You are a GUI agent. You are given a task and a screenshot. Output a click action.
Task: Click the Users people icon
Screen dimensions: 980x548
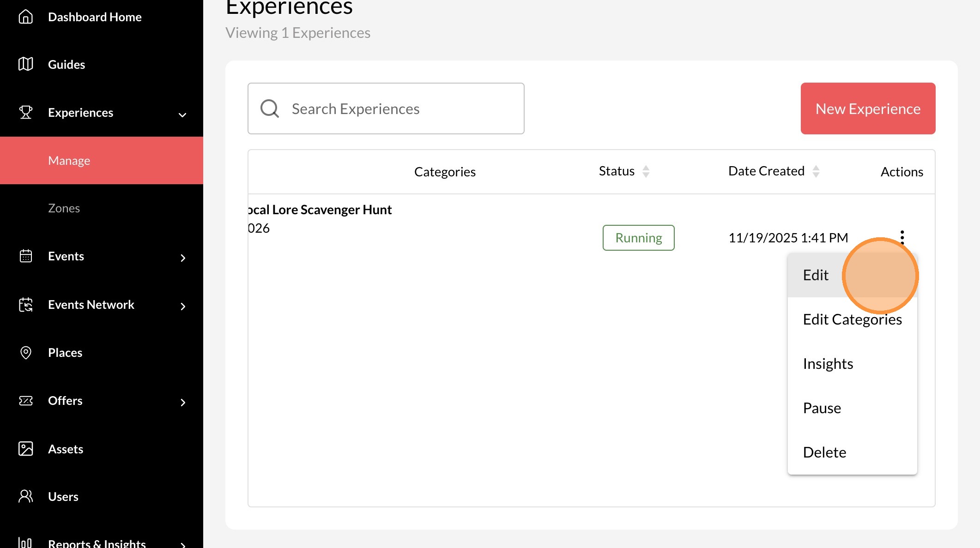coord(25,496)
